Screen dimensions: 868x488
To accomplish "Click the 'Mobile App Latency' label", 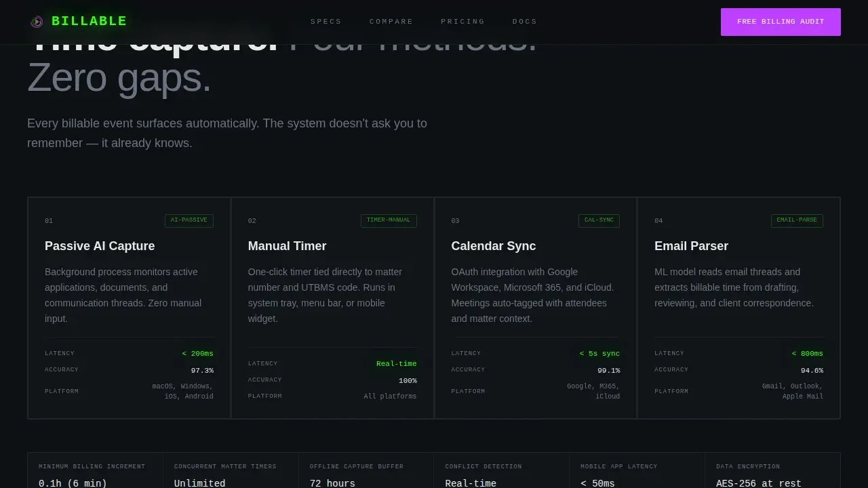I will [x=619, y=466].
